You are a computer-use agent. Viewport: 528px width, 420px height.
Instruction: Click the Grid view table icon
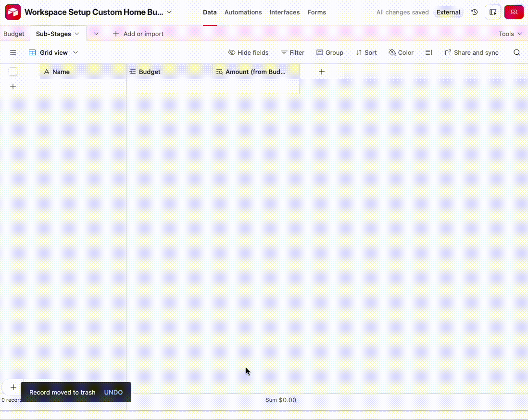click(x=32, y=52)
